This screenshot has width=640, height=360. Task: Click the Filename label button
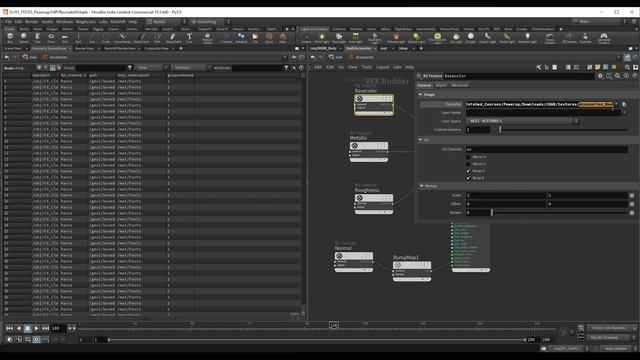click(x=442, y=104)
